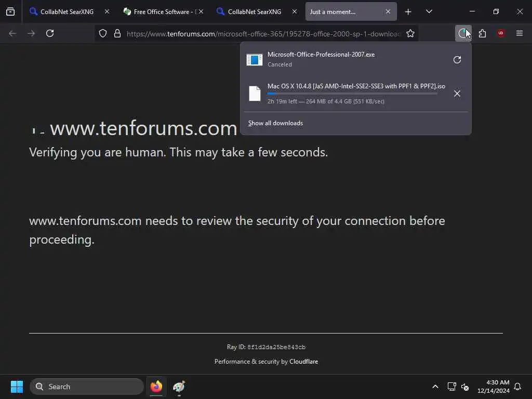Screen dimensions: 532x399
Task: Open Firefox application hamburger menu
Action: (520, 33)
